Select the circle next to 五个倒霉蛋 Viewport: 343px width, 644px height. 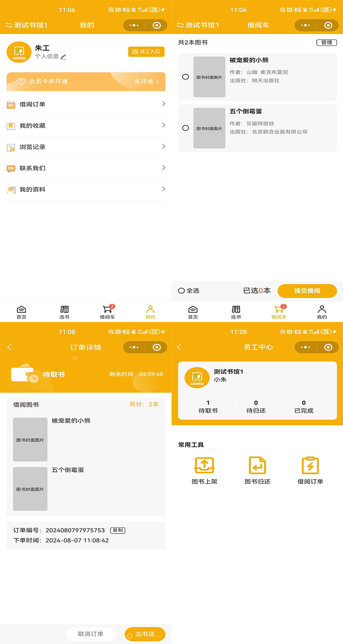coord(185,128)
